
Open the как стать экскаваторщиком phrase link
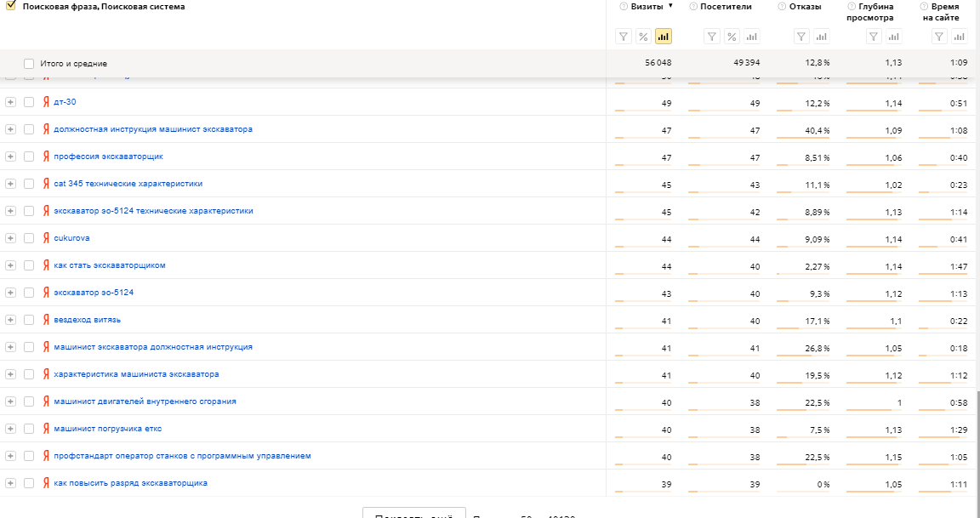tap(109, 265)
